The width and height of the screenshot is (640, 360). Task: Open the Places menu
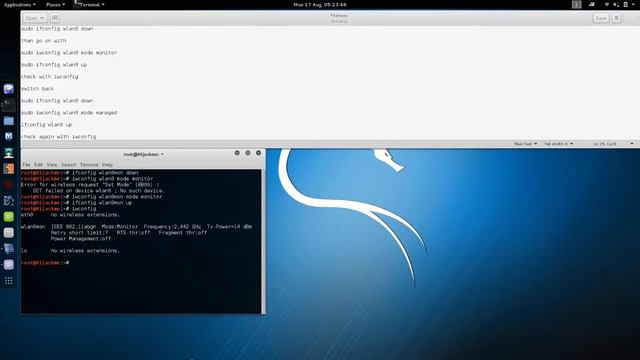point(55,4)
